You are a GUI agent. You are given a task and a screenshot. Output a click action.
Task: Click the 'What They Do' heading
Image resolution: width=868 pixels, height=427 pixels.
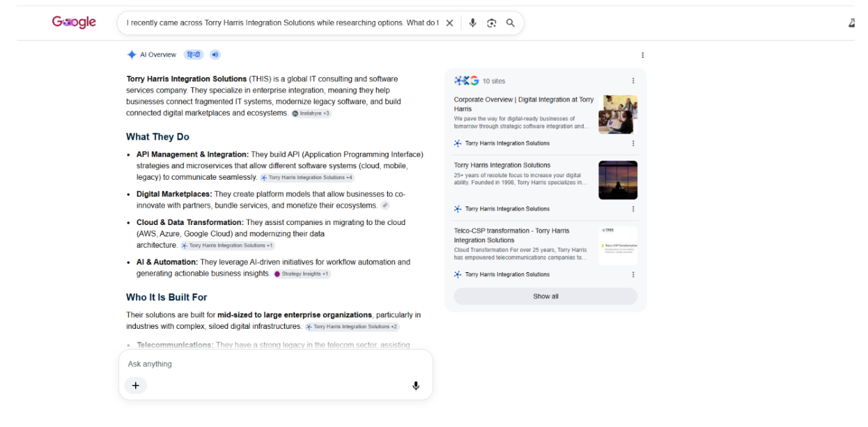(x=157, y=137)
